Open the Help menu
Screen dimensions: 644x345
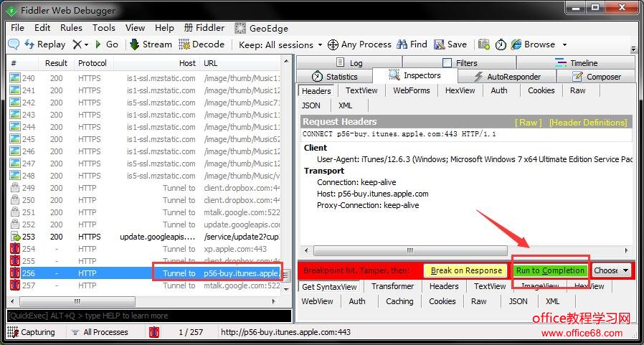pyautogui.click(x=164, y=27)
